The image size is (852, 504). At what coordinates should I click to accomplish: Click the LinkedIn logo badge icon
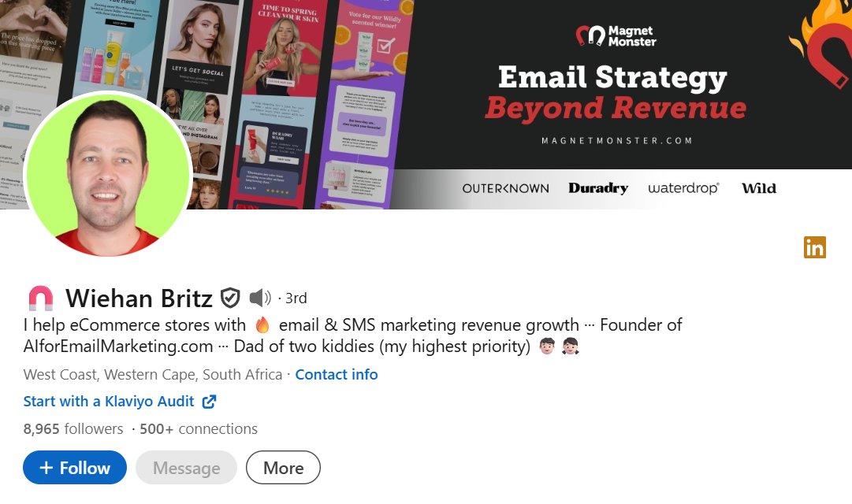tap(814, 247)
